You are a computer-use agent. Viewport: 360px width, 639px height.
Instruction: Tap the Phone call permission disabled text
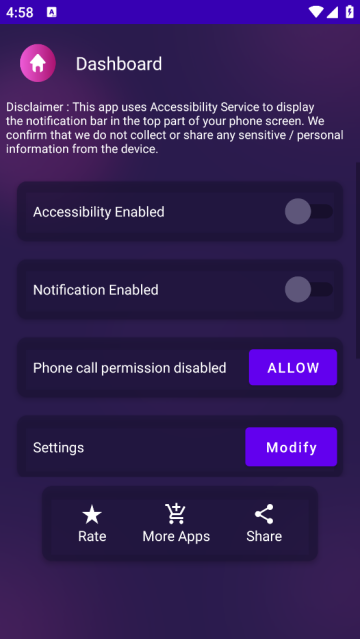pyautogui.click(x=130, y=368)
